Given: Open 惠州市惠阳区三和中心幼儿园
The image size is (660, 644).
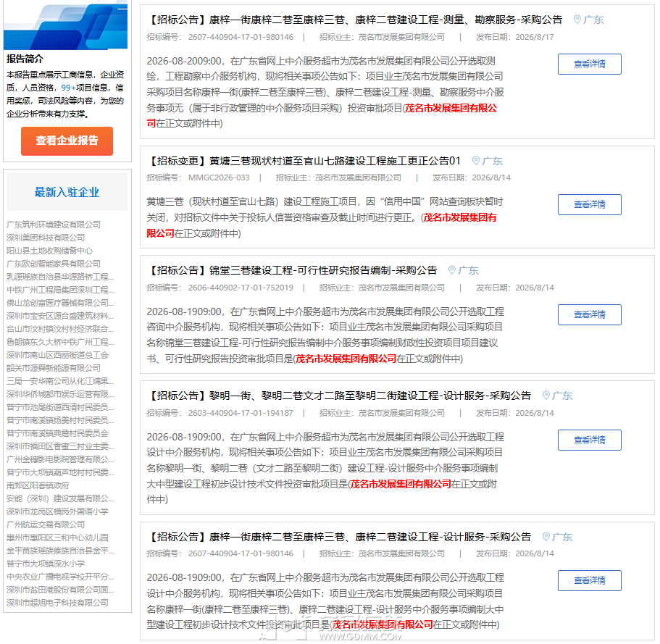Looking at the screenshot, I should coord(58,538).
